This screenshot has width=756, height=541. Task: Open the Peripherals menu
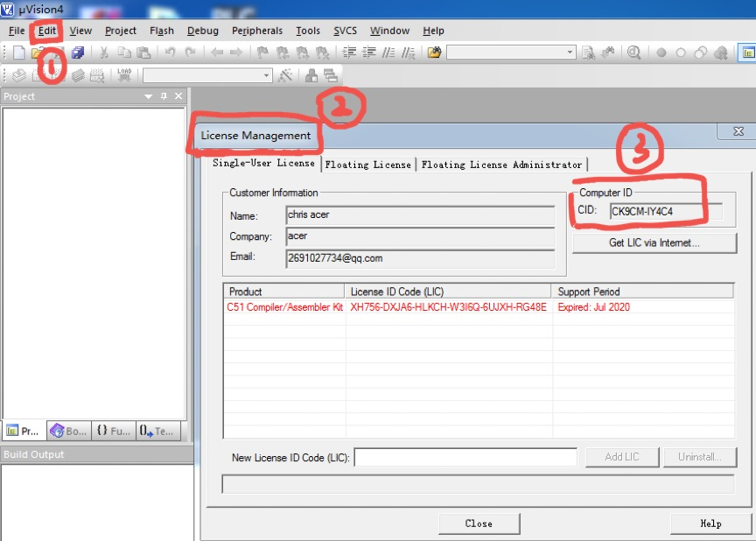257,31
